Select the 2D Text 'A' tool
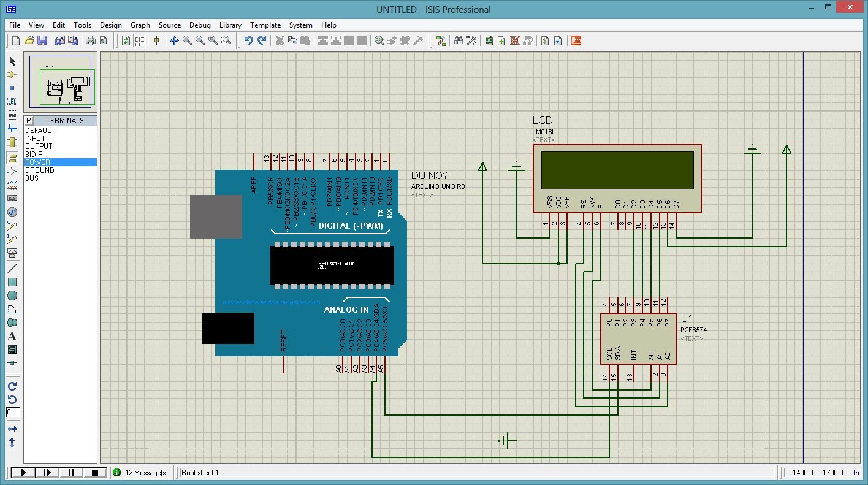 pos(12,336)
